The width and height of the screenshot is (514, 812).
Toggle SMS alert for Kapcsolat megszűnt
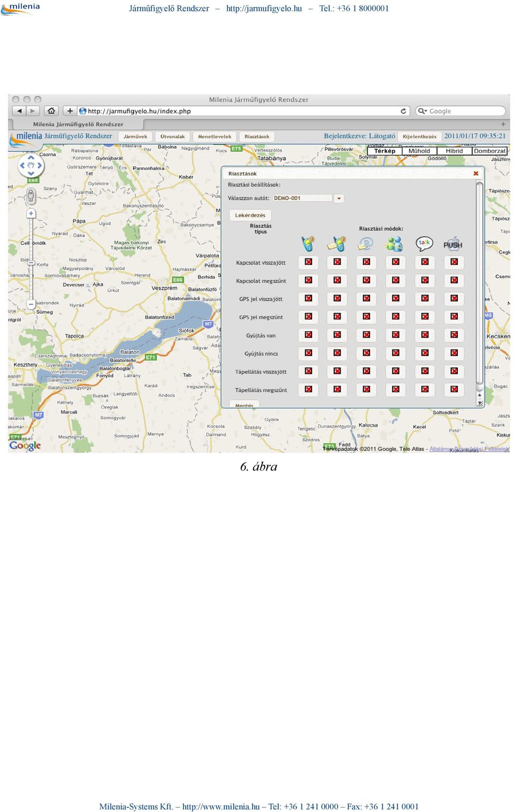tap(337, 280)
